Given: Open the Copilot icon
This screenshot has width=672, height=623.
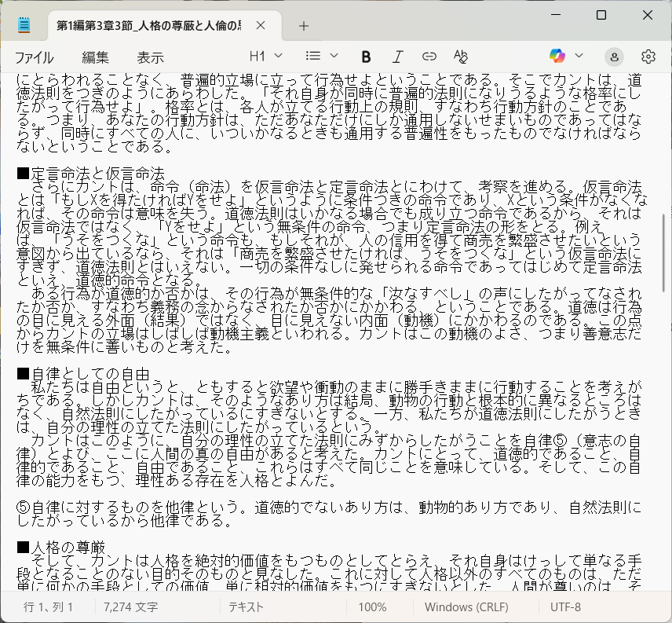Looking at the screenshot, I should [x=557, y=56].
